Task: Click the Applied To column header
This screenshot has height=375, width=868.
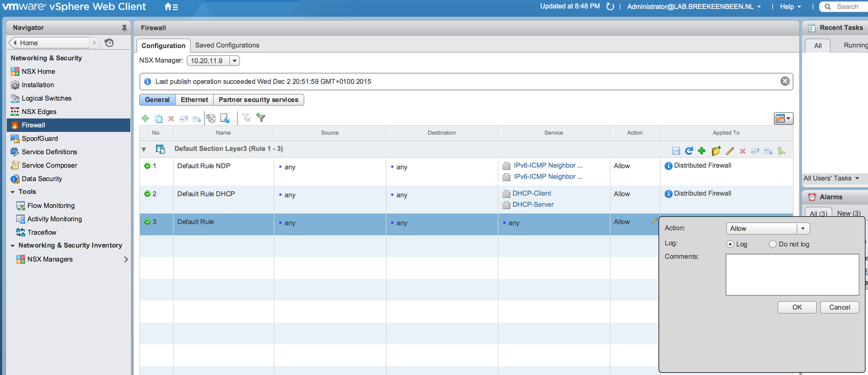Action: [x=726, y=133]
